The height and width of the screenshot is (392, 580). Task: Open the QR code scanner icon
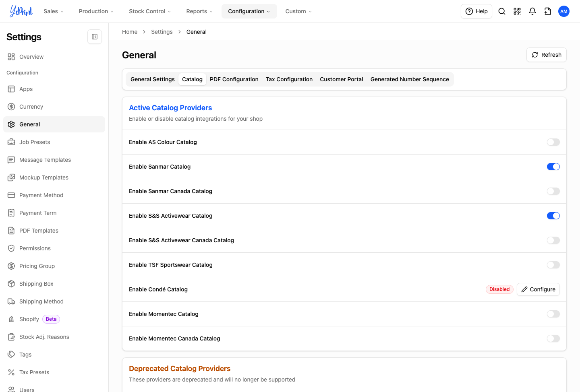(x=517, y=11)
